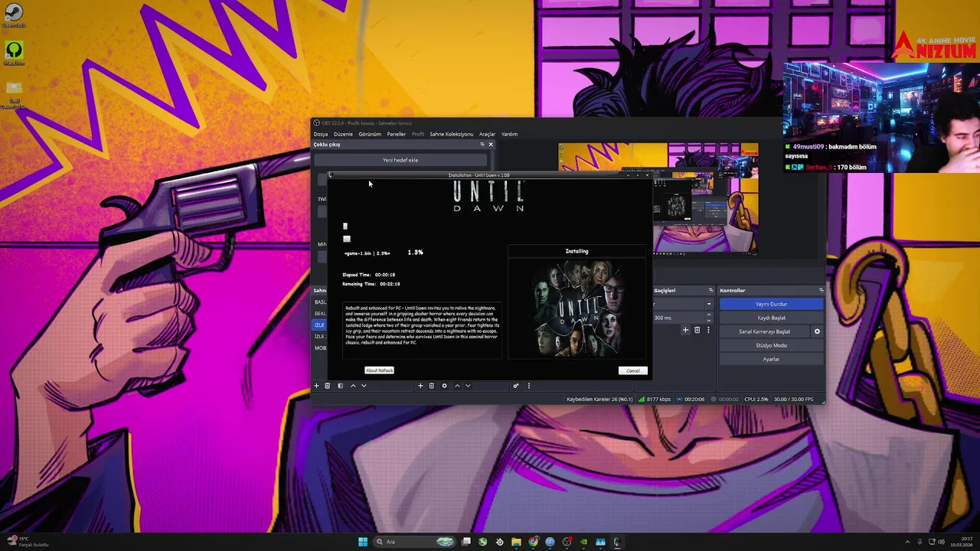Open Until Dawn desktop shortcut
The height and width of the screenshot is (551, 980).
[14, 93]
